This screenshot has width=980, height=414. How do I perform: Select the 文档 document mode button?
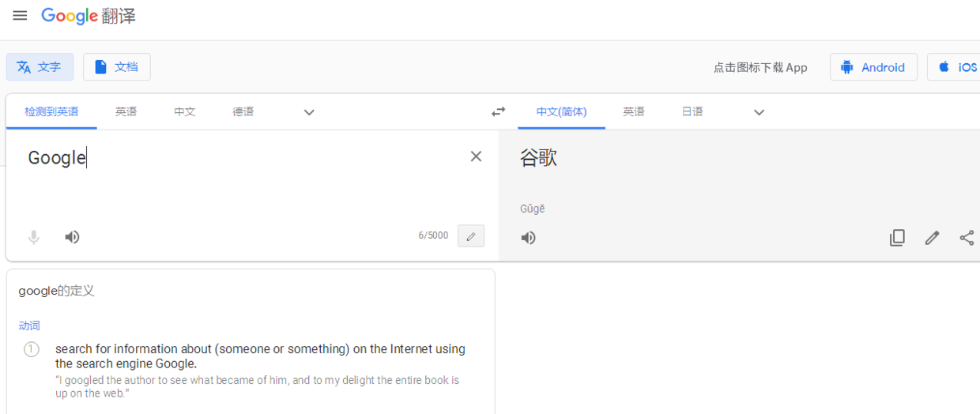[x=117, y=67]
